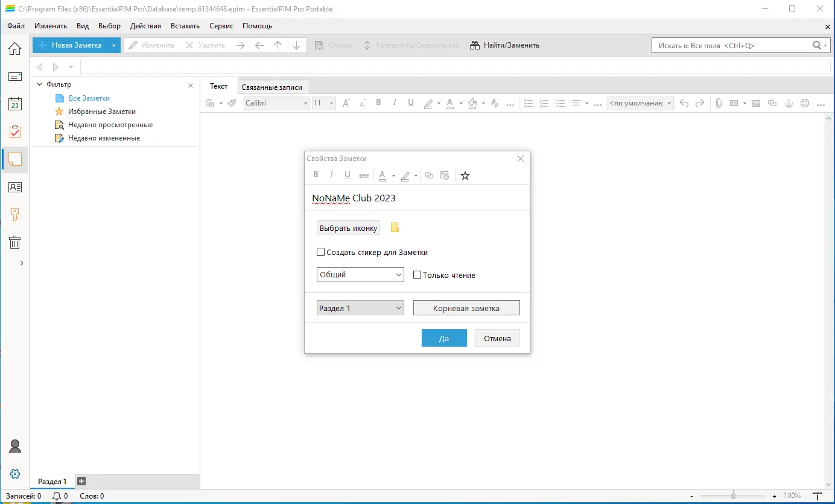Collapse the 'Фильтр' section

pyautogui.click(x=40, y=84)
